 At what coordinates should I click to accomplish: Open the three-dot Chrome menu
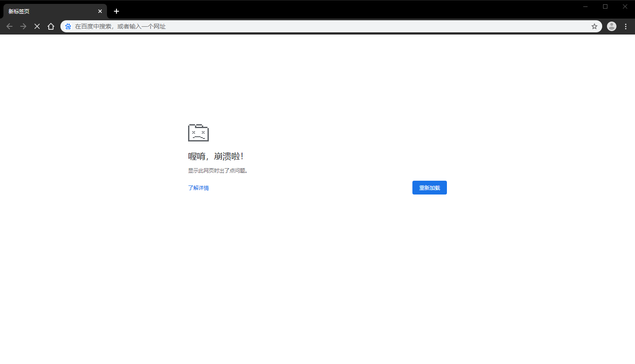[x=626, y=26]
